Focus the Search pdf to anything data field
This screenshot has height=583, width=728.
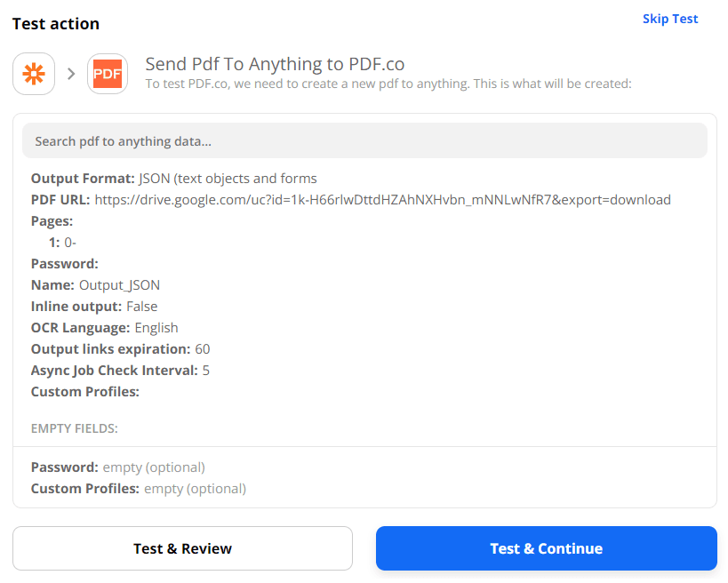point(364,140)
